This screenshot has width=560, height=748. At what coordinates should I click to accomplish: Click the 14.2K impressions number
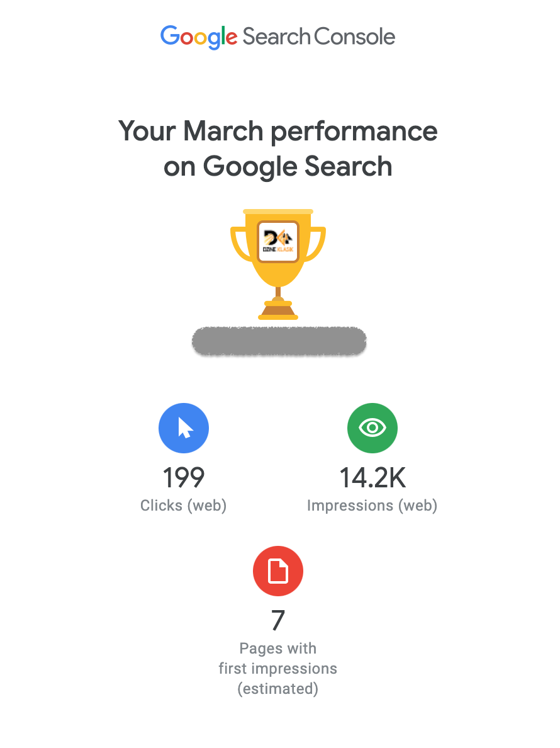372,478
